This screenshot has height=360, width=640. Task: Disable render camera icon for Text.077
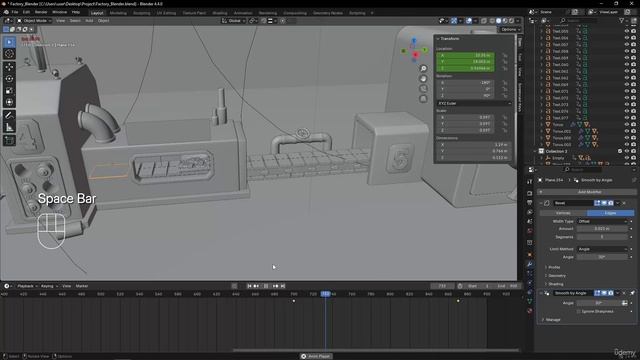(x=633, y=118)
